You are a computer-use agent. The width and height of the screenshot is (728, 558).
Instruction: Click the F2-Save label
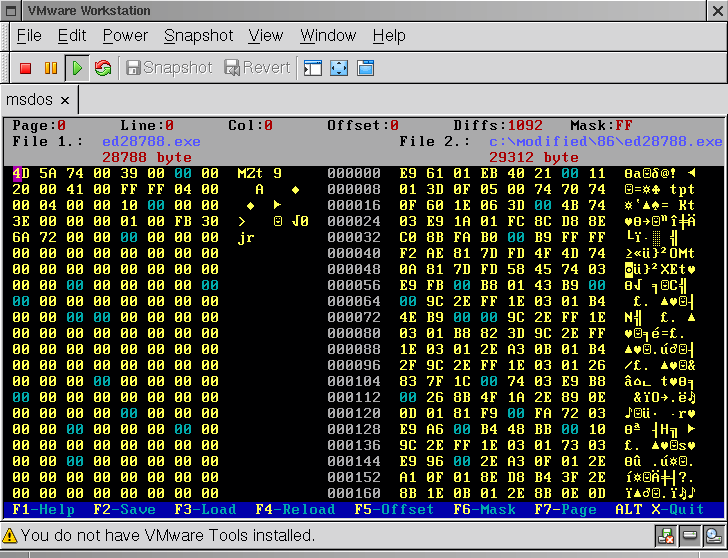(124, 509)
